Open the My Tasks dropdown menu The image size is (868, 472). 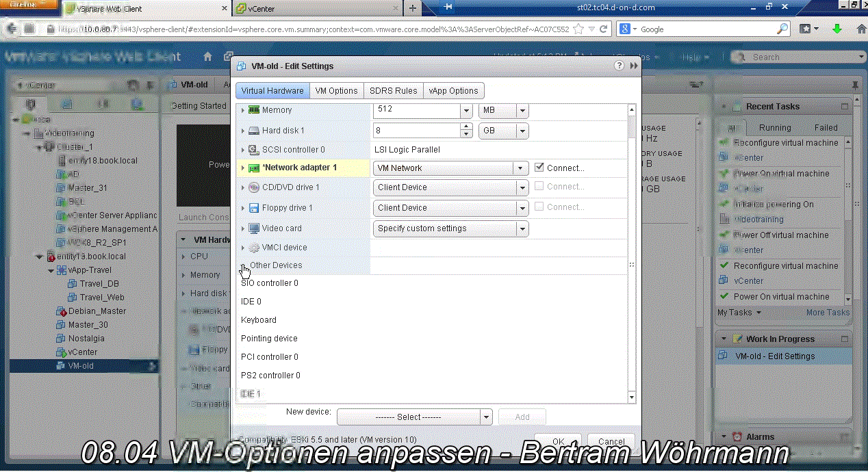coord(739,313)
